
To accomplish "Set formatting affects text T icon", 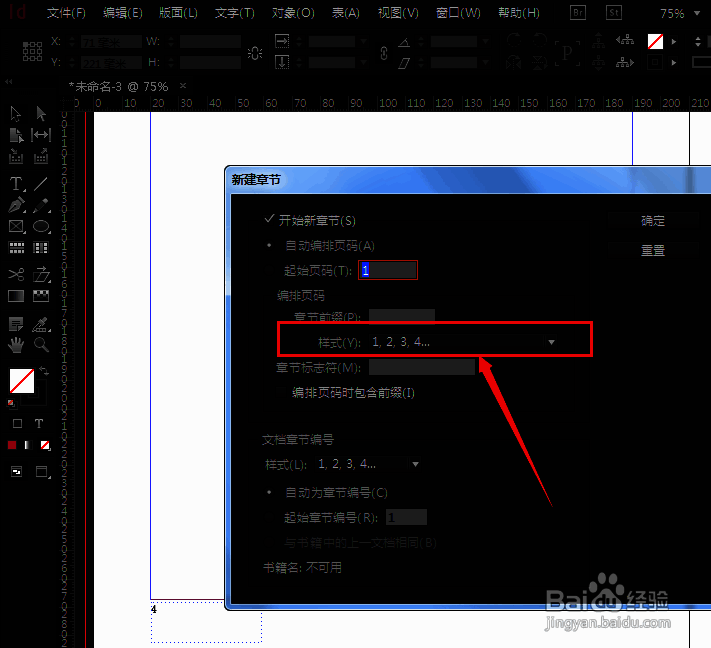I will [x=39, y=424].
